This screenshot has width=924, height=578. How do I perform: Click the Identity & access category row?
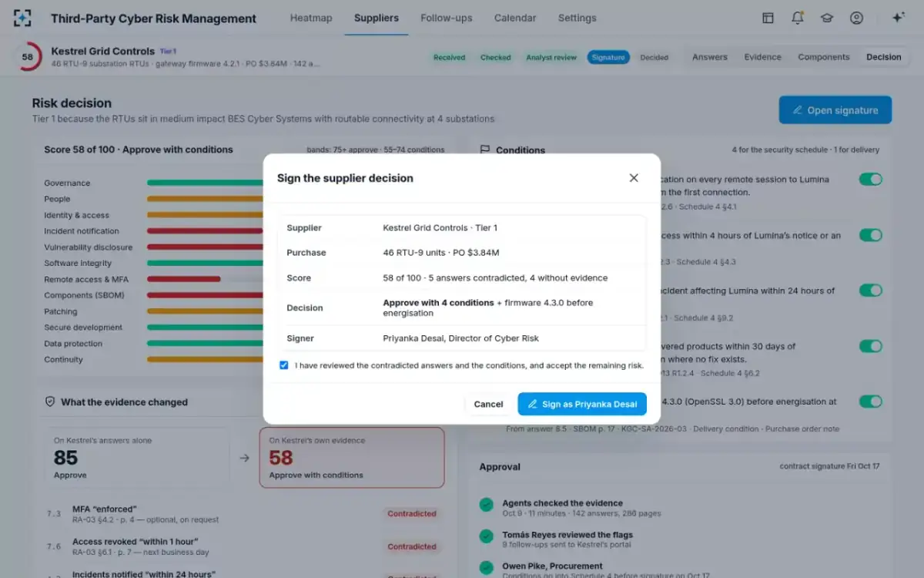153,215
